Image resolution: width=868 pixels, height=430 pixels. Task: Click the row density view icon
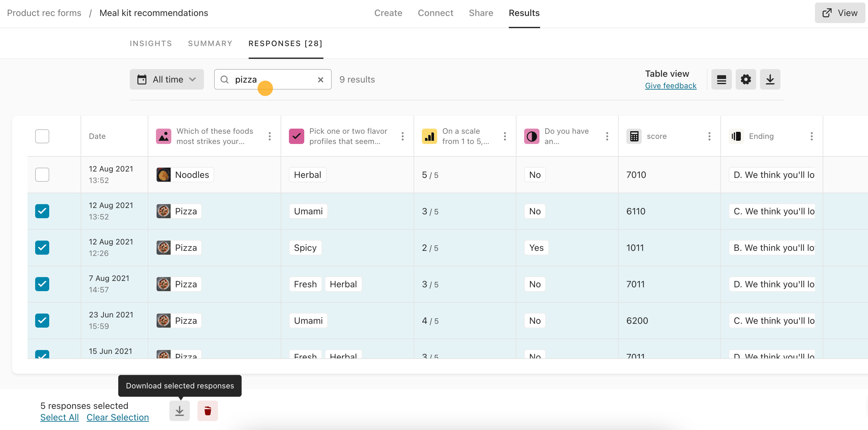[x=721, y=80]
